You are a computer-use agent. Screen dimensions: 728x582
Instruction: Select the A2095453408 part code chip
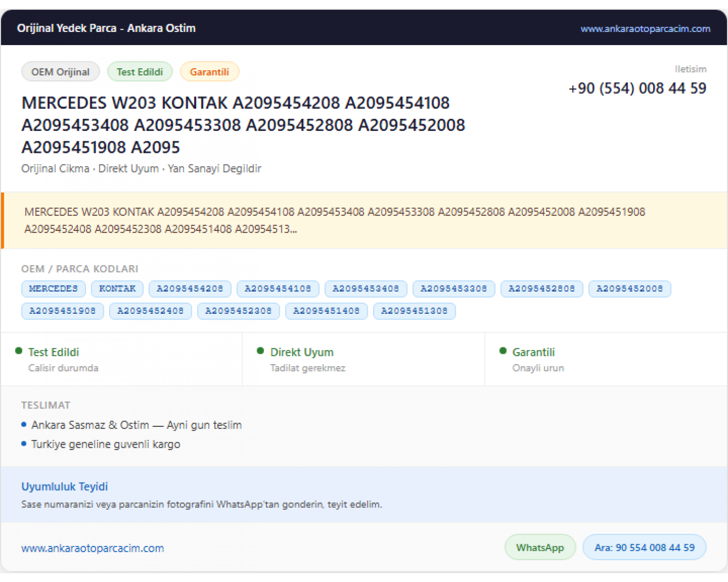(x=366, y=289)
